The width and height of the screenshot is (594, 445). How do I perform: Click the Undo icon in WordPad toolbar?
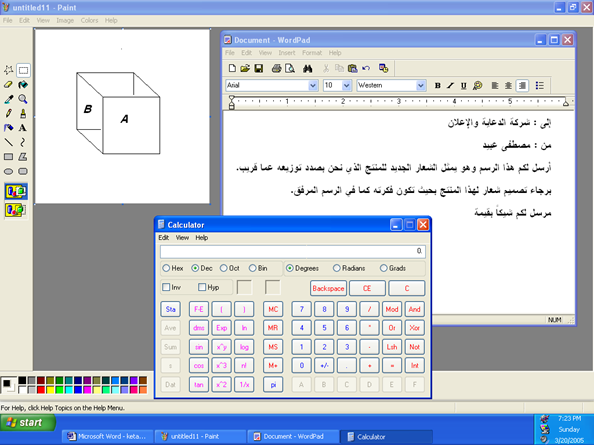[x=366, y=68]
